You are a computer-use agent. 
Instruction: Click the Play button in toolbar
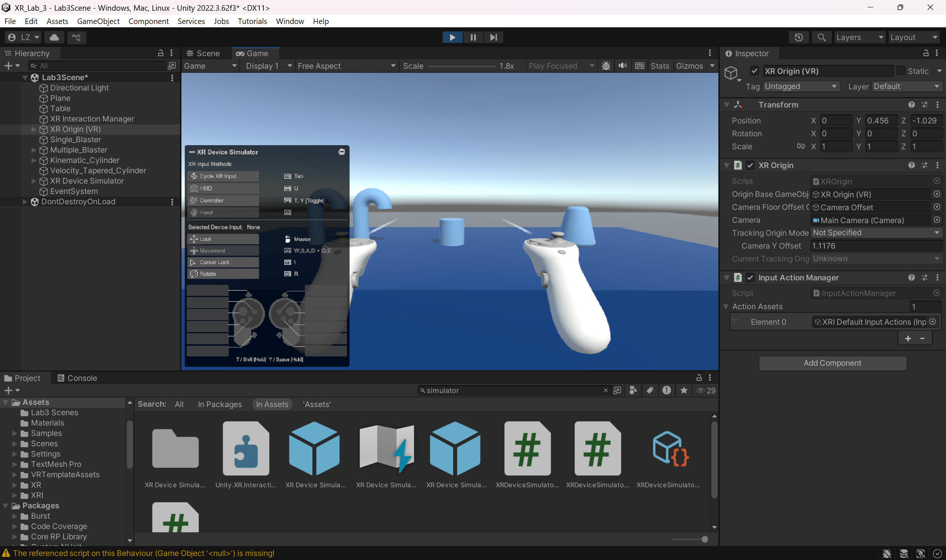[452, 37]
